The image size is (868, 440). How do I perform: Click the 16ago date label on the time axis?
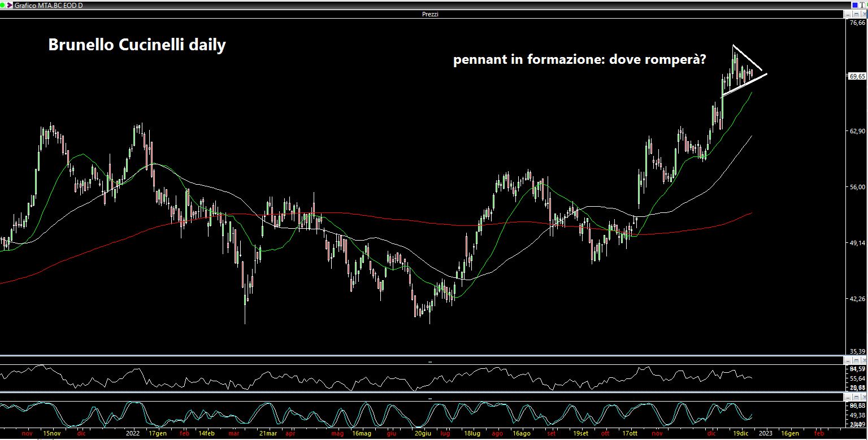520,434
